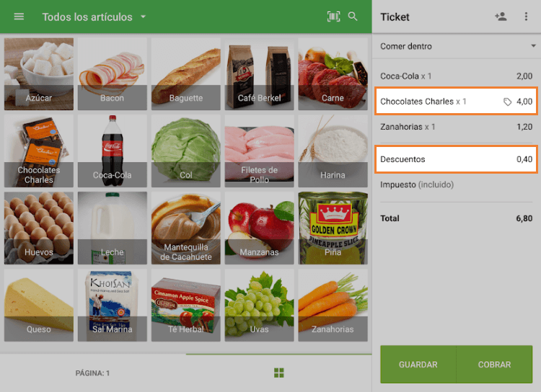The image size is (541, 392).
Task: Click the Total 6,80 row
Action: click(457, 218)
